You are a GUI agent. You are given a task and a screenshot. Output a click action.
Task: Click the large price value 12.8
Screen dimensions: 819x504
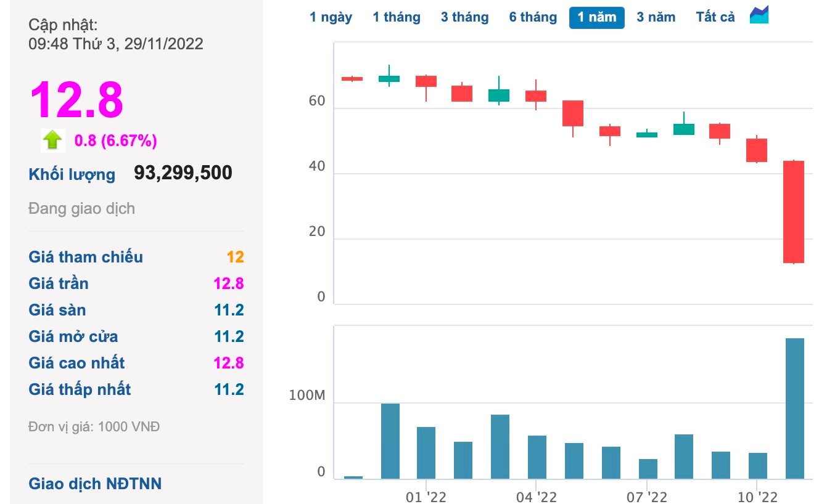tap(76, 100)
